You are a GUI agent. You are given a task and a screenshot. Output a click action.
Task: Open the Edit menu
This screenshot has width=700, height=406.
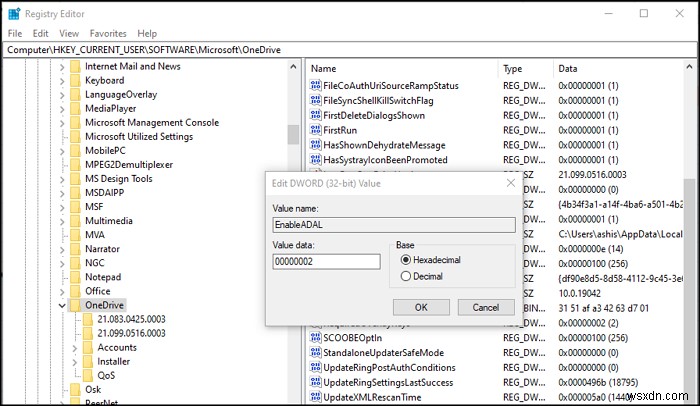(40, 33)
